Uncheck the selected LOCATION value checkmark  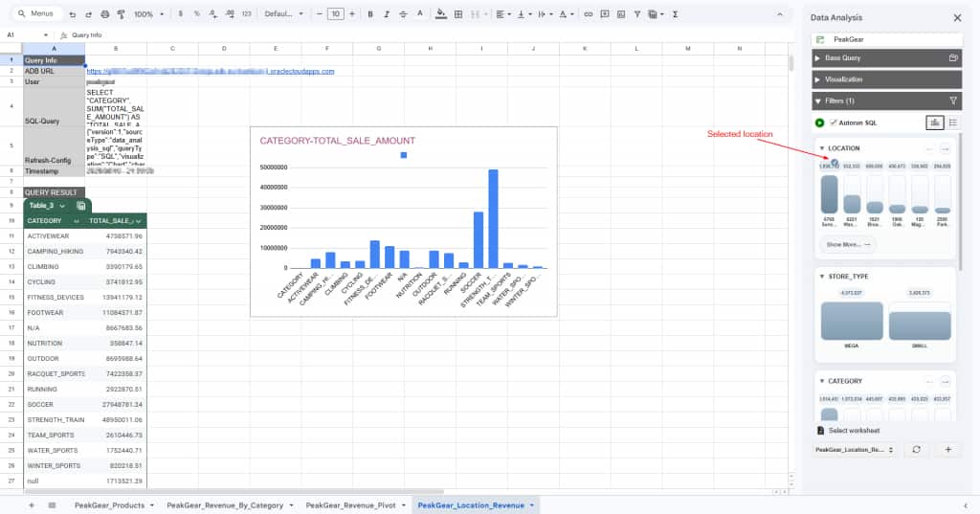click(835, 163)
